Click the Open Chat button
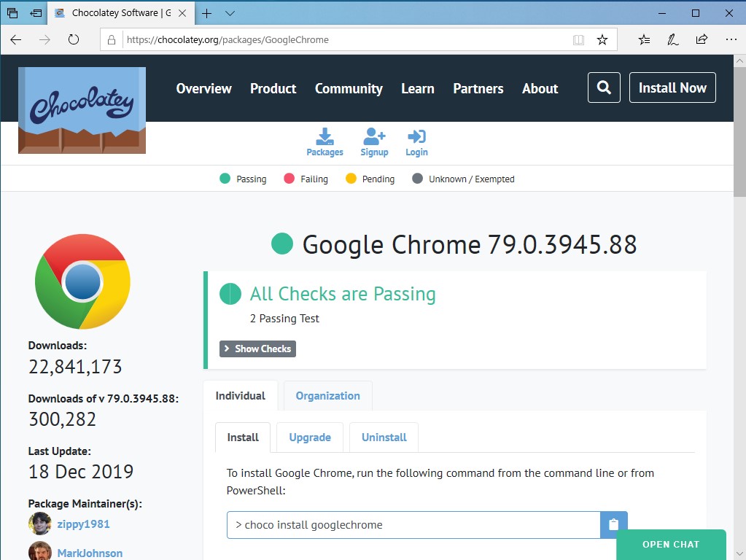Viewport: 746px width, 560px height. pyautogui.click(x=670, y=544)
